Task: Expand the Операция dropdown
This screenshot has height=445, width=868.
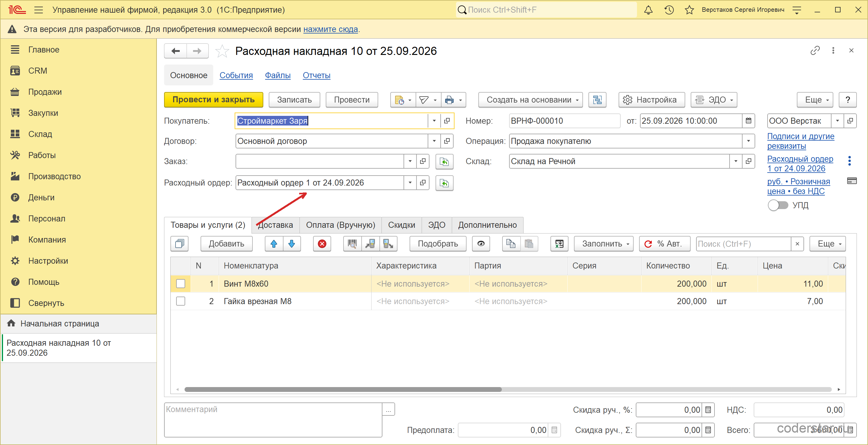Action: point(748,141)
